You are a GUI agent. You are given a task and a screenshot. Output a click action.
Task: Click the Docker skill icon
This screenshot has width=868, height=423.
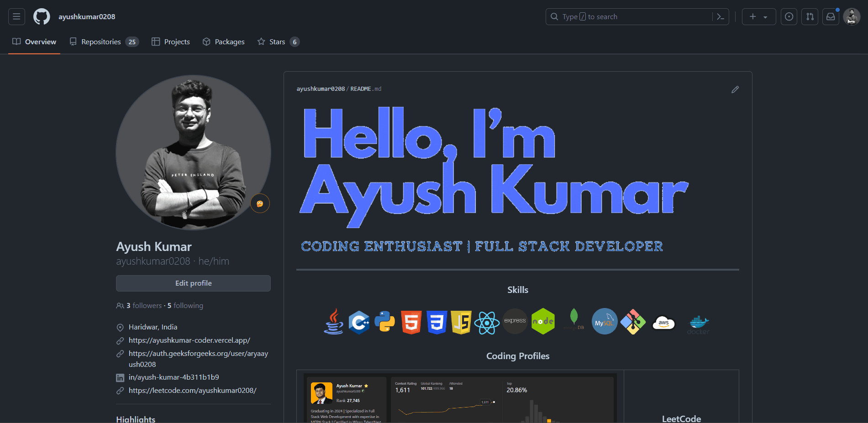point(698,324)
